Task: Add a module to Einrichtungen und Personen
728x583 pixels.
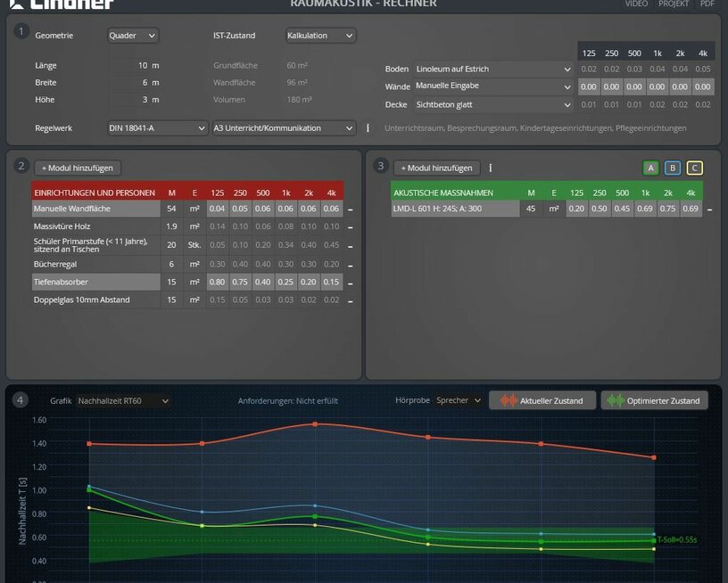Action: 78,168
